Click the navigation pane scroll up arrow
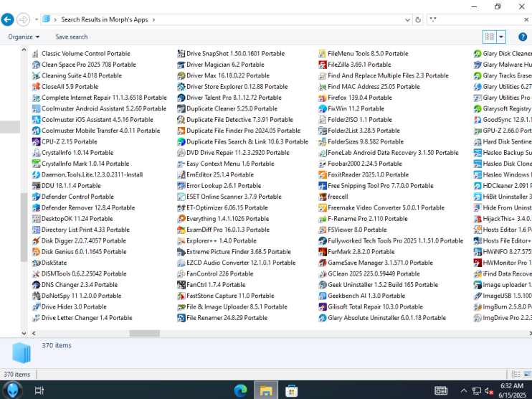Viewport: 532px width, 399px height. point(24,50)
